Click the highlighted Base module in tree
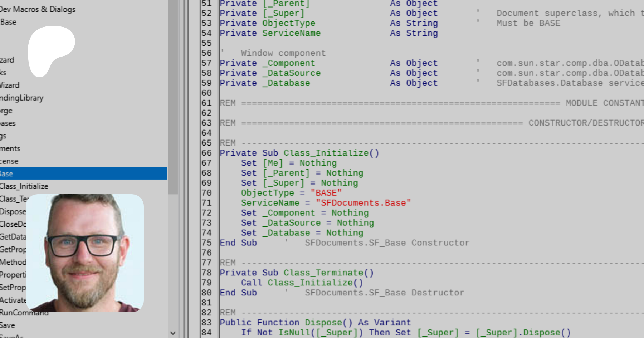This screenshot has width=644, height=338. pyautogui.click(x=72, y=174)
